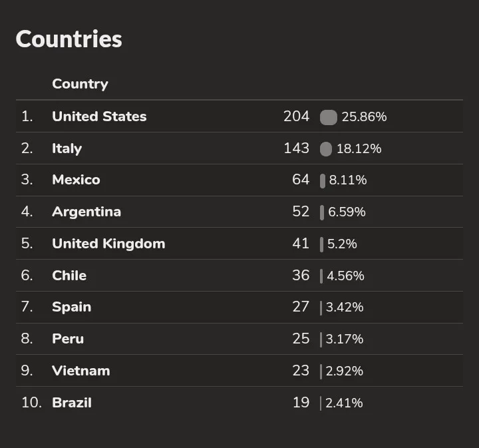Open the Brazil entry
The image size is (479, 448).
[72, 403]
